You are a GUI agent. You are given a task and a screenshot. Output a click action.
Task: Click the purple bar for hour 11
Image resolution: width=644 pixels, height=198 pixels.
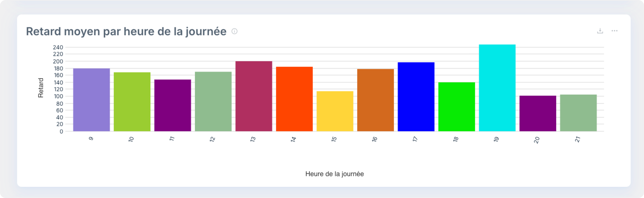pyautogui.click(x=173, y=105)
